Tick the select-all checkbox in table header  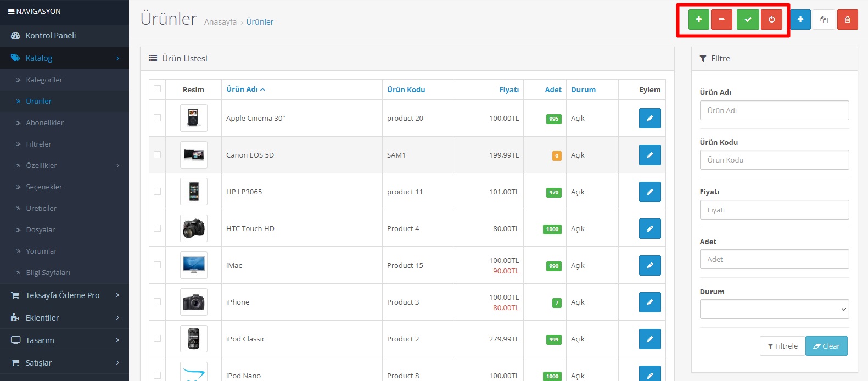158,89
